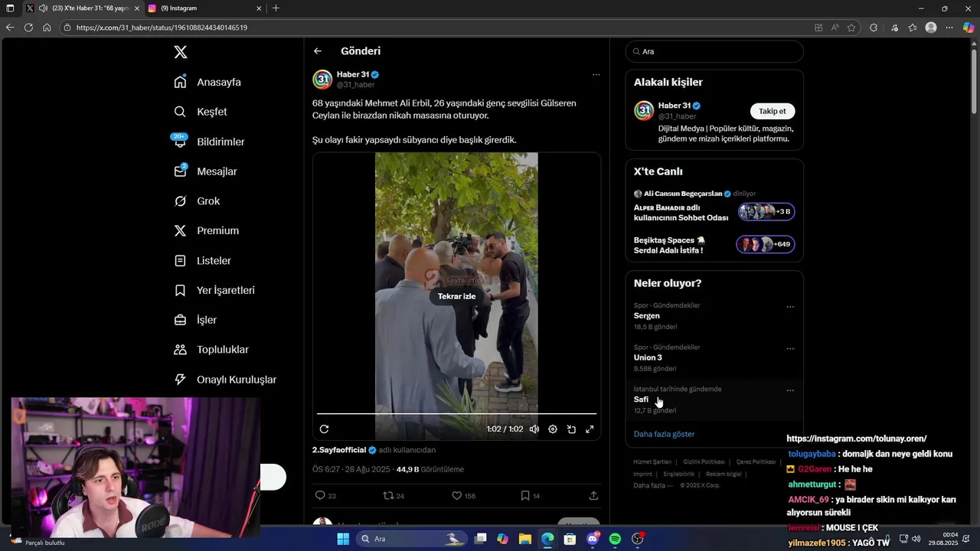The width and height of the screenshot is (980, 551).
Task: Add page to favorites with star icon
Action: pyautogui.click(x=851, y=28)
